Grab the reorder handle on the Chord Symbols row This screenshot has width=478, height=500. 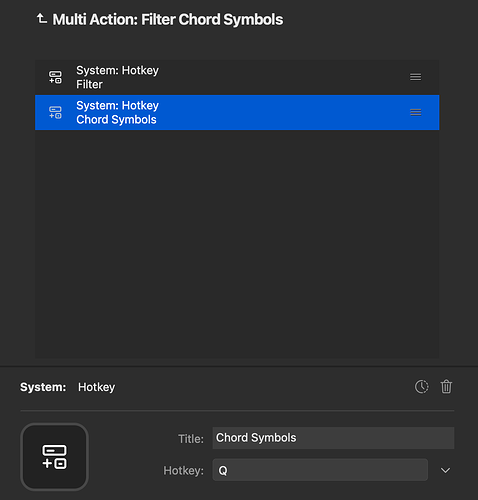415,112
